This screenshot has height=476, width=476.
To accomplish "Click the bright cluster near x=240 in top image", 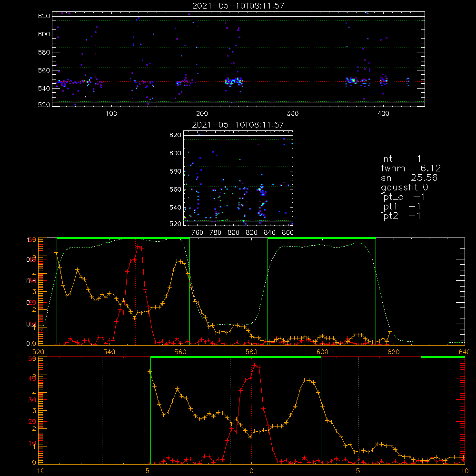I will coord(234,82).
